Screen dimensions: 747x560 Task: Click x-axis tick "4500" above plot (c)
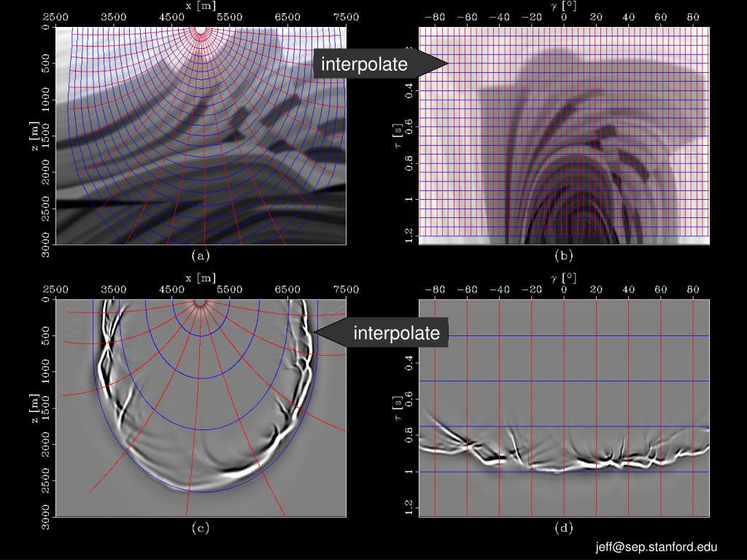pyautogui.click(x=171, y=289)
